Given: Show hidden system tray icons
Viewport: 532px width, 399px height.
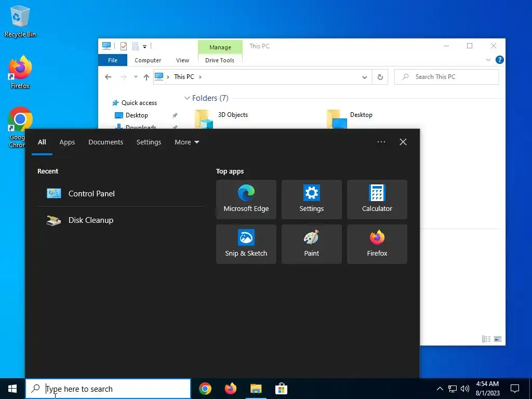Looking at the screenshot, I should pyautogui.click(x=440, y=389).
